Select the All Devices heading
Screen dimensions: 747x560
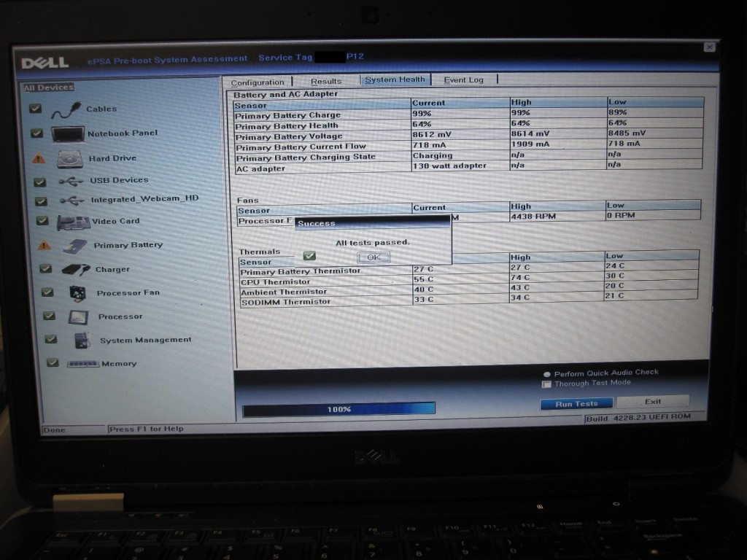tap(49, 87)
